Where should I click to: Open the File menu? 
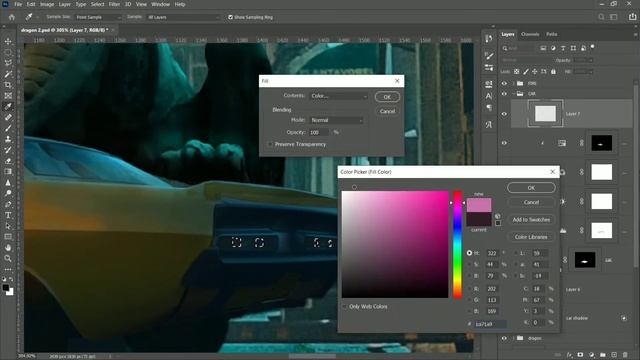[x=18, y=4]
